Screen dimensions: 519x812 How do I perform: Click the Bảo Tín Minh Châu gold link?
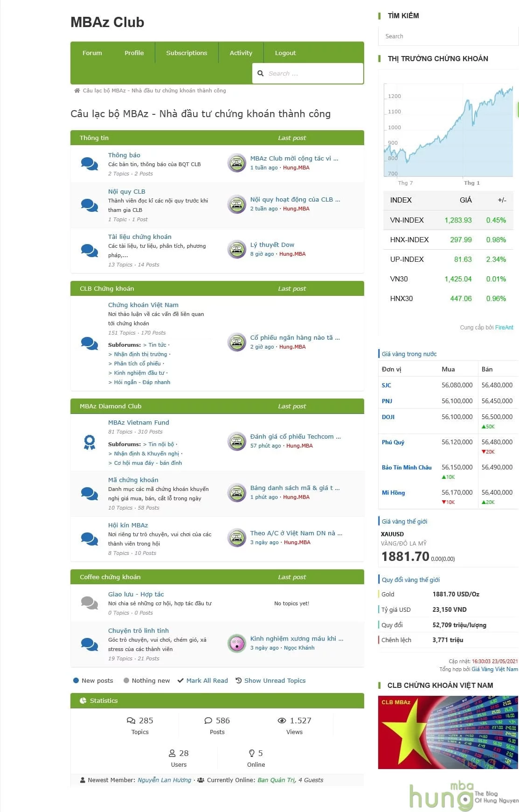[407, 468]
